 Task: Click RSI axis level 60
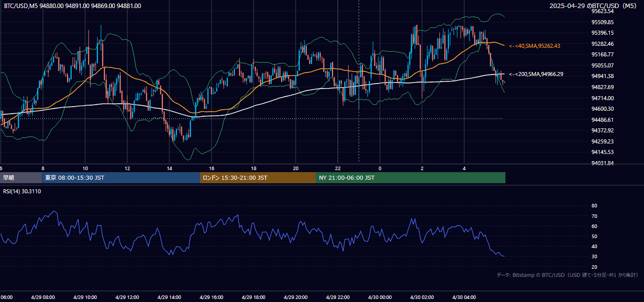pyautogui.click(x=594, y=226)
